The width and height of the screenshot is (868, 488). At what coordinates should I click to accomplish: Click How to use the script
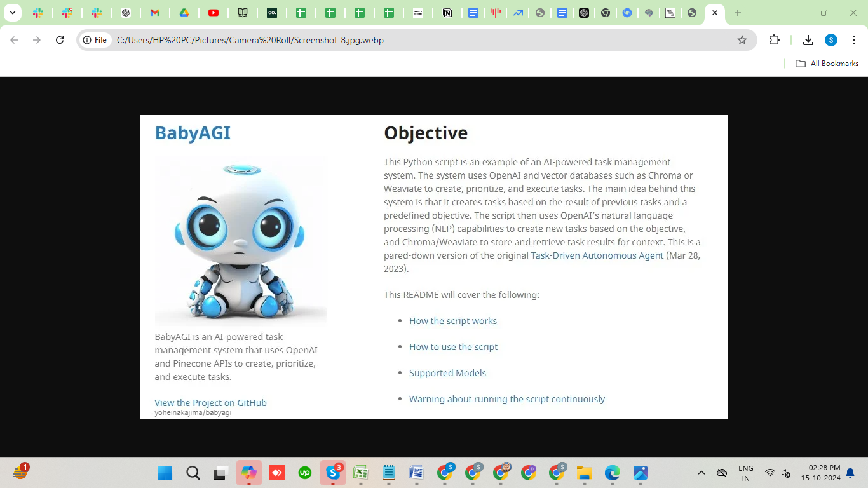pos(453,347)
